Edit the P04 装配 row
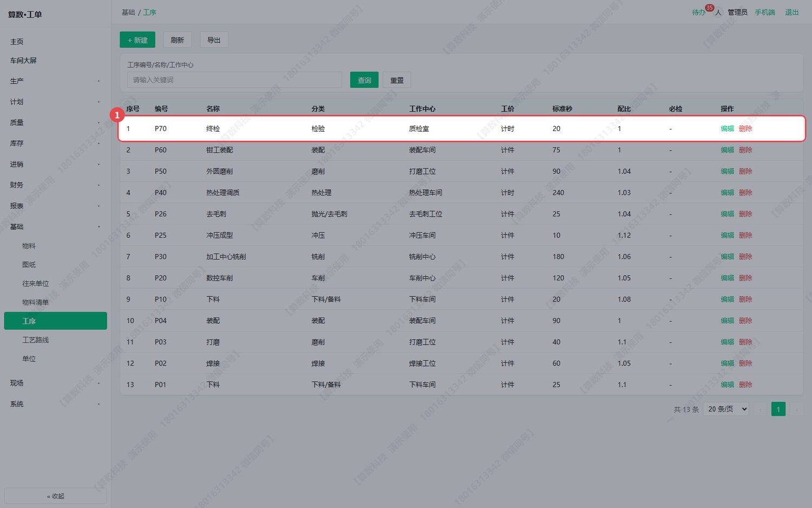Screen dimensions: 812x508 coord(727,321)
